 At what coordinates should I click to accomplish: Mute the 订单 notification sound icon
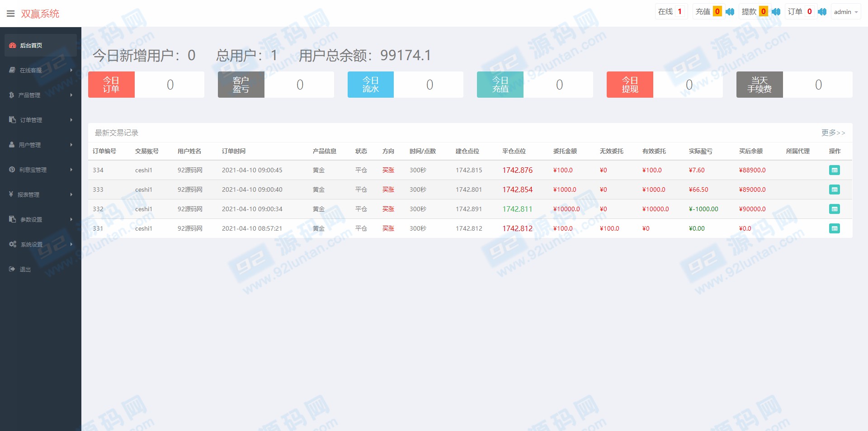pos(822,12)
